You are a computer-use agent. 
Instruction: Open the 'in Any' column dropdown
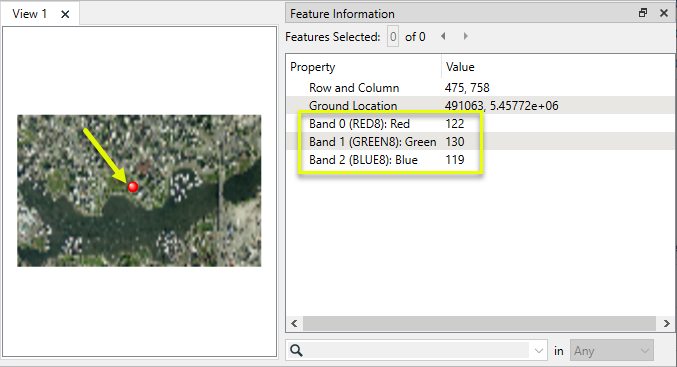pyautogui.click(x=612, y=351)
